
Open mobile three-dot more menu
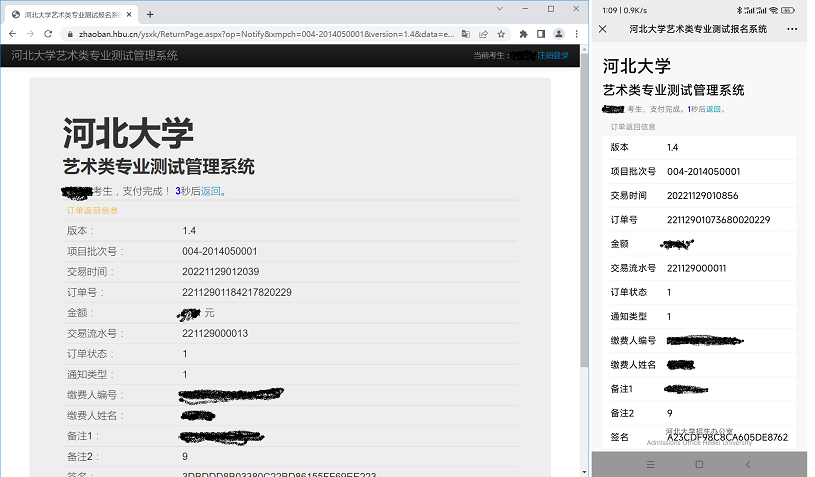click(x=792, y=29)
